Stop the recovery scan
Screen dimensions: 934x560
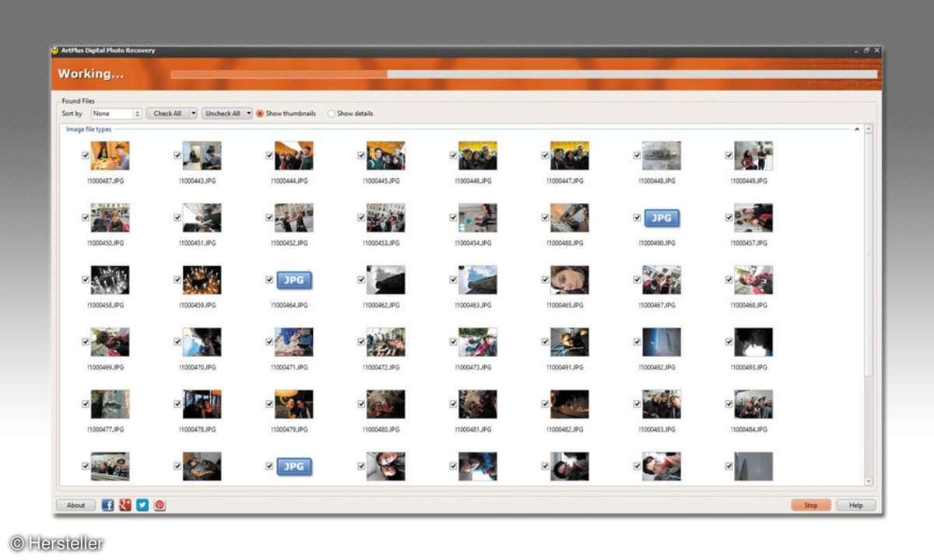click(x=811, y=506)
